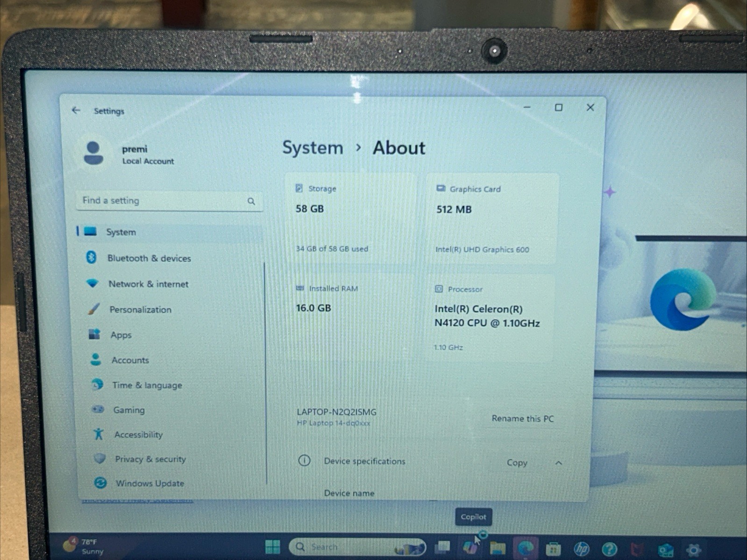
Task: Click the Rename this PC button
Action: pos(522,418)
